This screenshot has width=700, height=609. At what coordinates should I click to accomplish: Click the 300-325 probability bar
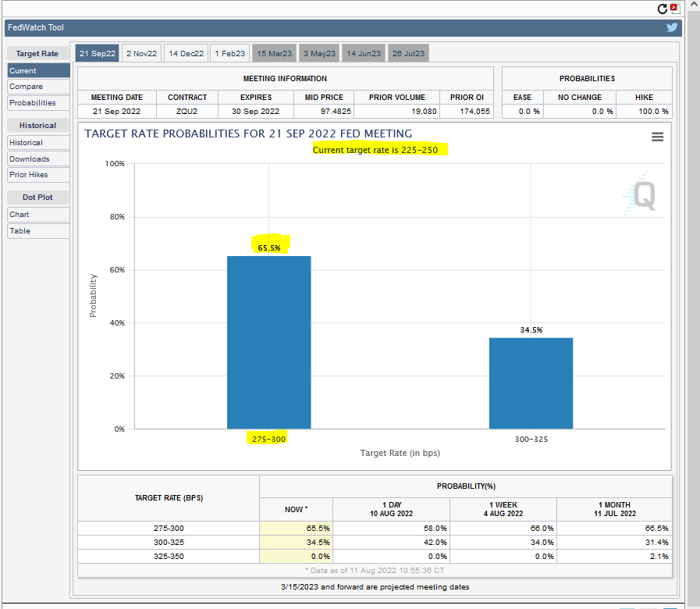coord(531,383)
